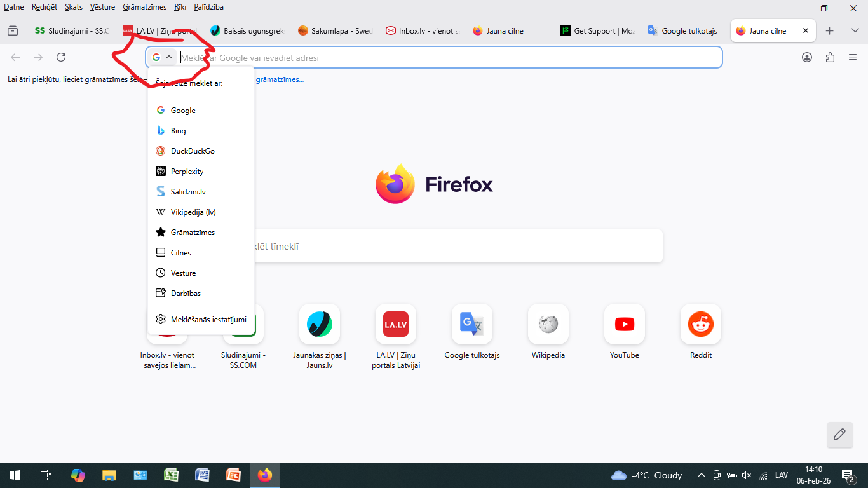Launch PowerPoint from the taskbar
This screenshot has height=488, width=868.
click(233, 475)
